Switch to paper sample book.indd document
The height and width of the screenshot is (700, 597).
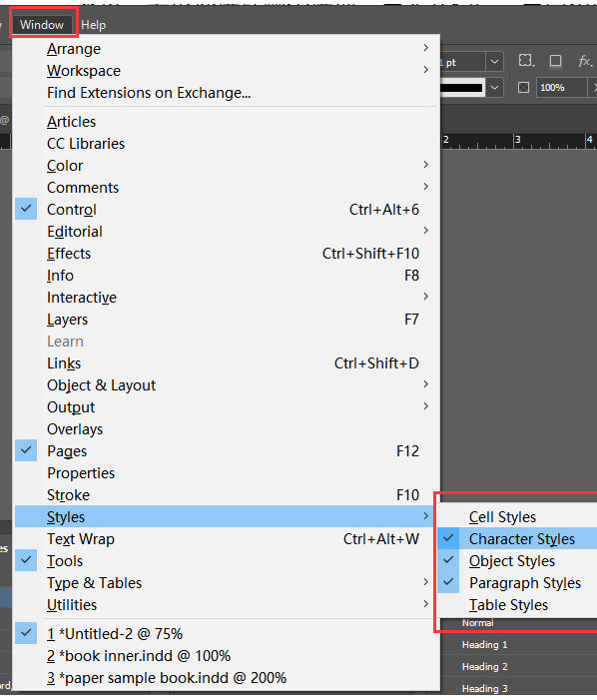click(227, 677)
